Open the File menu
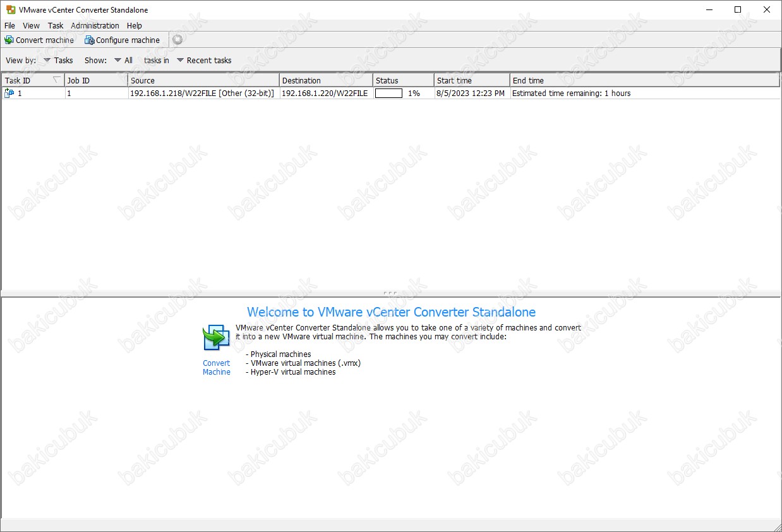This screenshot has width=782, height=532. coord(9,26)
